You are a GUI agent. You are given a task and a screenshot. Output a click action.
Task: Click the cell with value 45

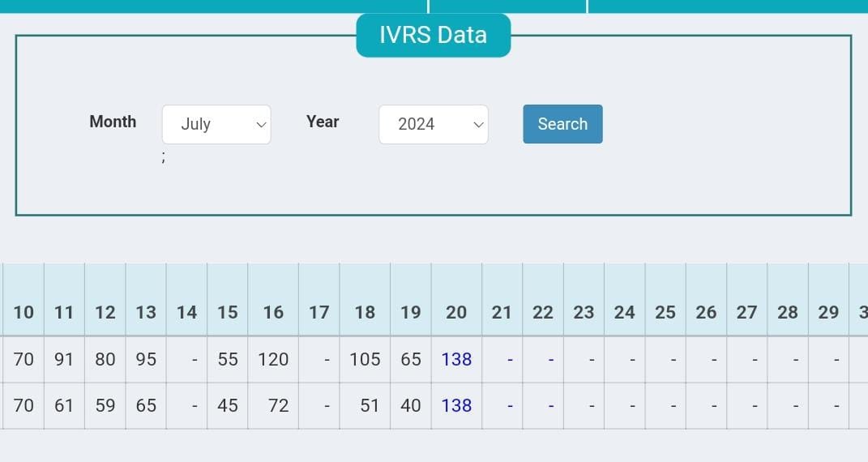point(228,405)
